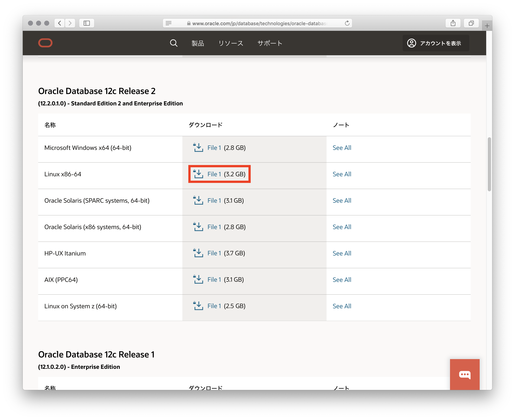Image resolution: width=515 pixels, height=420 pixels.
Task: Click download icon for AIX (PPC64) row
Action: click(198, 279)
